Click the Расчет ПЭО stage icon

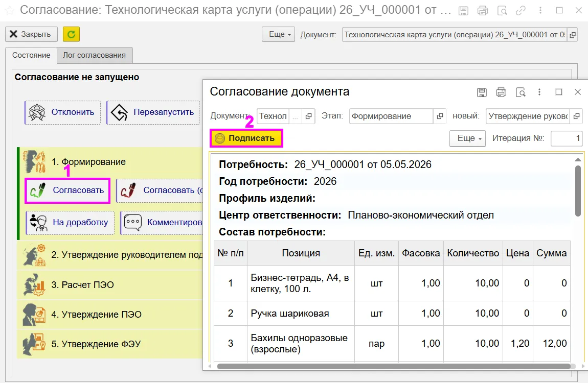pyautogui.click(x=34, y=285)
